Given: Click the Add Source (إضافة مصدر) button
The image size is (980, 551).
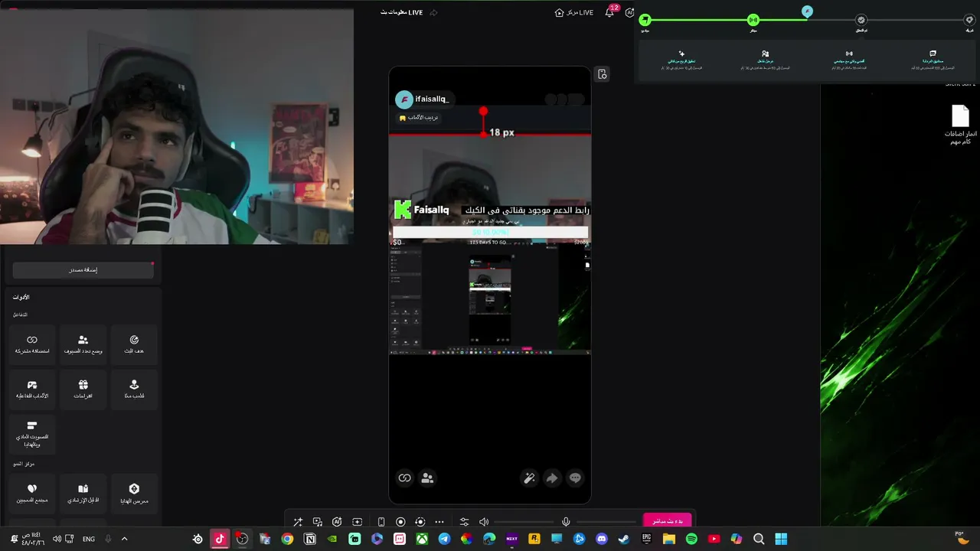Looking at the screenshot, I should (83, 270).
